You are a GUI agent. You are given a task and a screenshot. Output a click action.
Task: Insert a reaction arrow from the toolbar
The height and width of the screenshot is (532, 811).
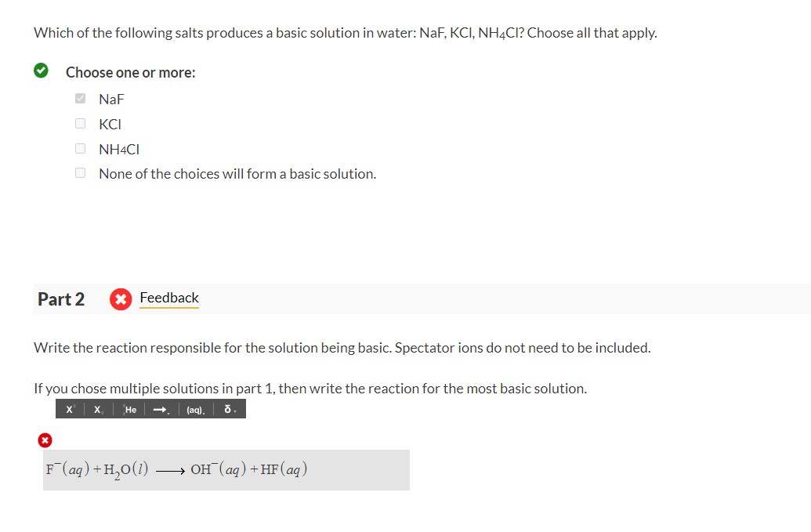point(159,408)
